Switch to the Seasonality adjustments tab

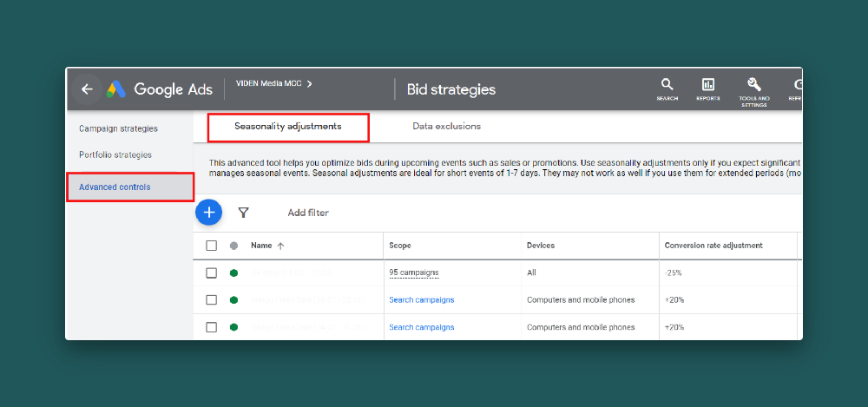[x=288, y=127]
